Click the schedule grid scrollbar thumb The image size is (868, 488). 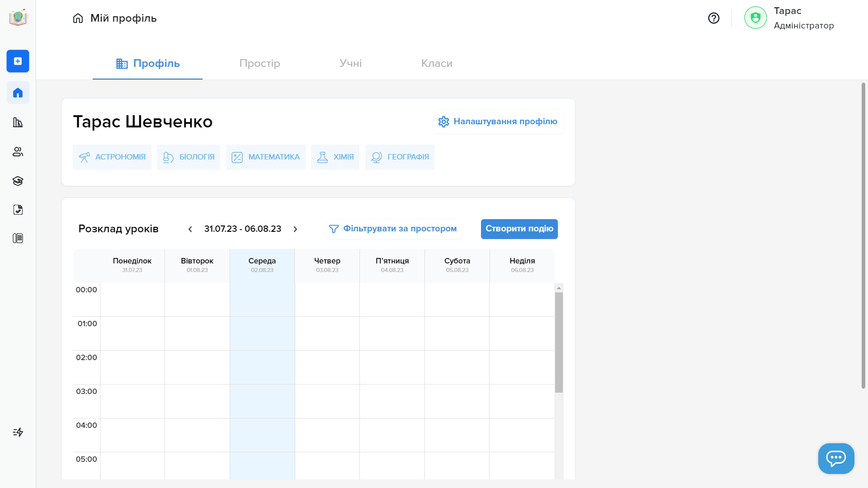tap(559, 342)
